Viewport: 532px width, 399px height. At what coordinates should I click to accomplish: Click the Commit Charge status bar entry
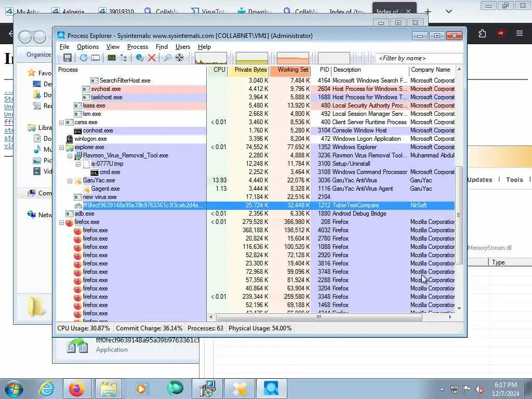coord(149,328)
